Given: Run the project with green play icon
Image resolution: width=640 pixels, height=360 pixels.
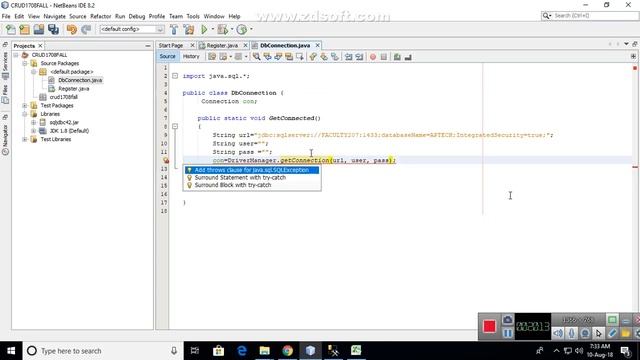Looking at the screenshot, I should [204, 29].
